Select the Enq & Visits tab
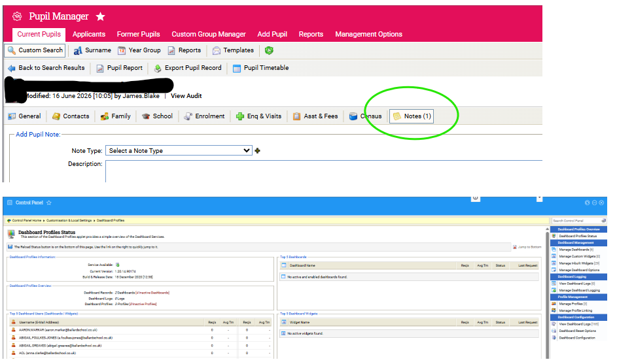The image size is (617, 364). point(259,116)
